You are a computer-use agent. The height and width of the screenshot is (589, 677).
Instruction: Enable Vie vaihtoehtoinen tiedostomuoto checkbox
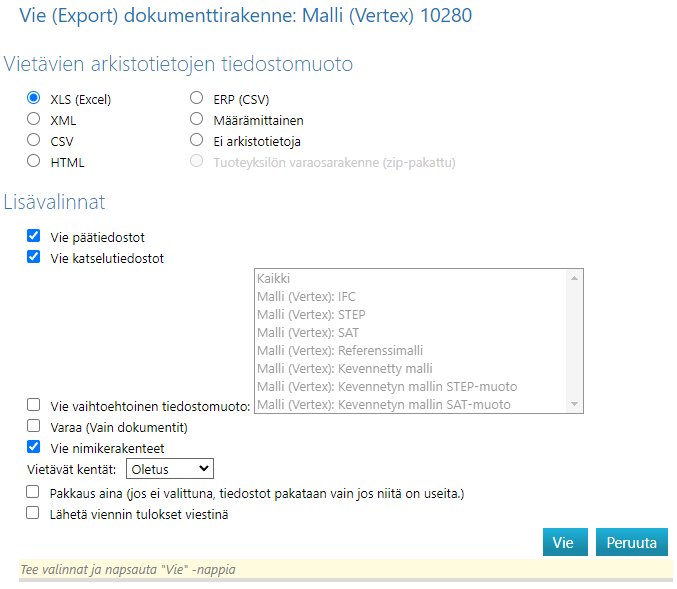pos(34,405)
